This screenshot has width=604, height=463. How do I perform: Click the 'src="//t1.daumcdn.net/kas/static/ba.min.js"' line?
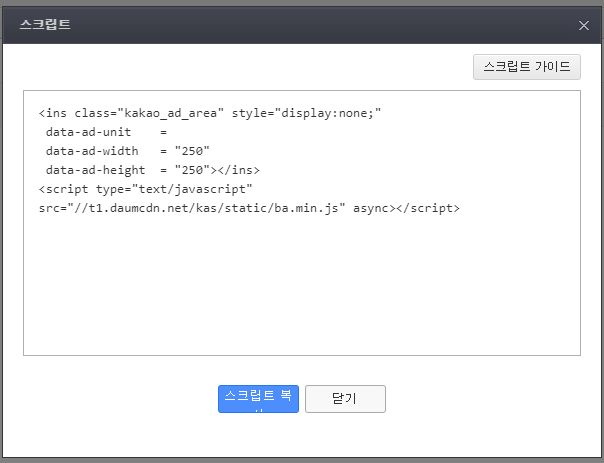pyautogui.click(x=249, y=208)
